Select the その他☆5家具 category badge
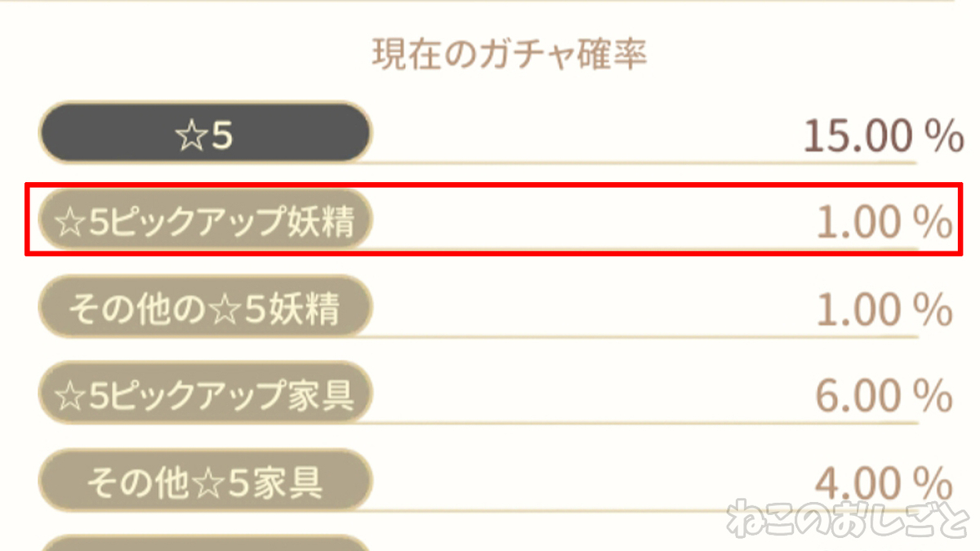Viewport: 980px width, 551px height. [204, 482]
